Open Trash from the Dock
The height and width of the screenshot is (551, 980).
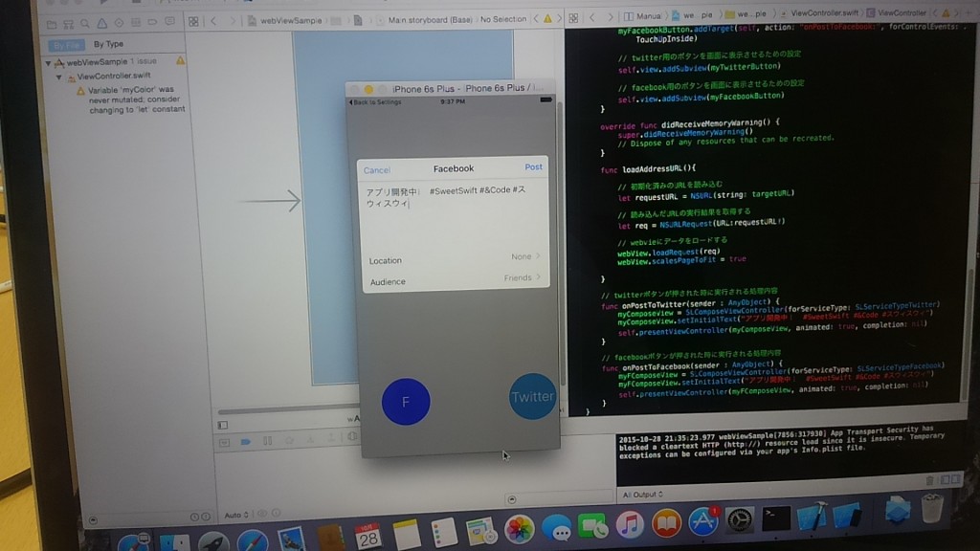point(931,509)
